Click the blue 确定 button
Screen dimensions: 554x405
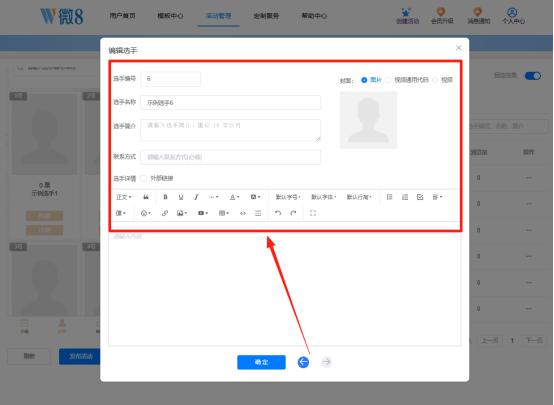pyautogui.click(x=261, y=362)
